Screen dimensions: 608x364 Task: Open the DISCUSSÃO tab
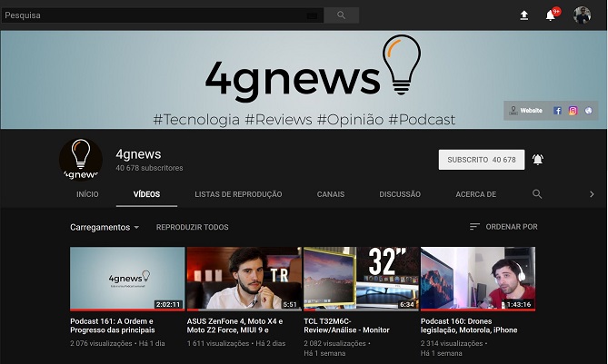tap(400, 194)
